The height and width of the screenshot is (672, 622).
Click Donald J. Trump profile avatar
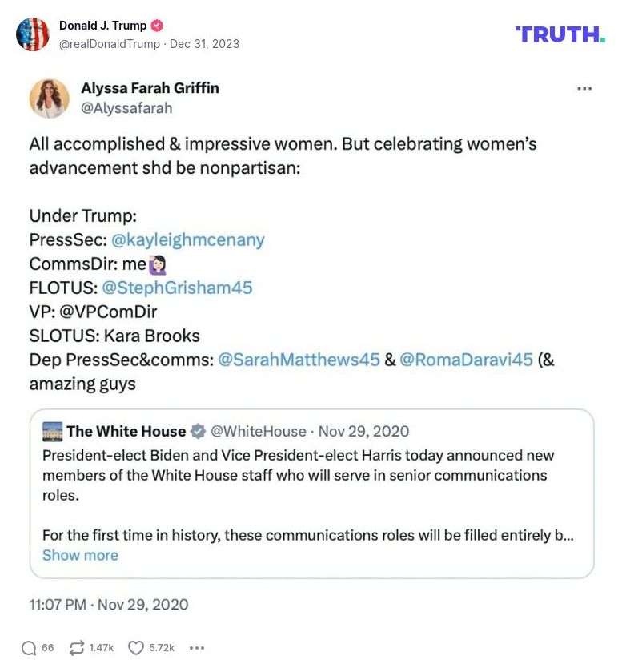pos(33,34)
